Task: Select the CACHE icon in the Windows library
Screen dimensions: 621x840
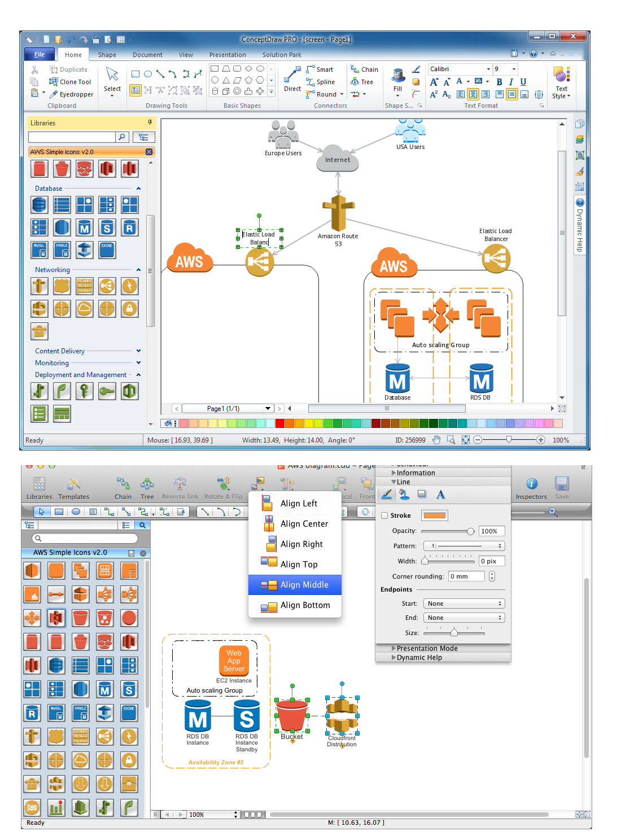Action: [107, 250]
